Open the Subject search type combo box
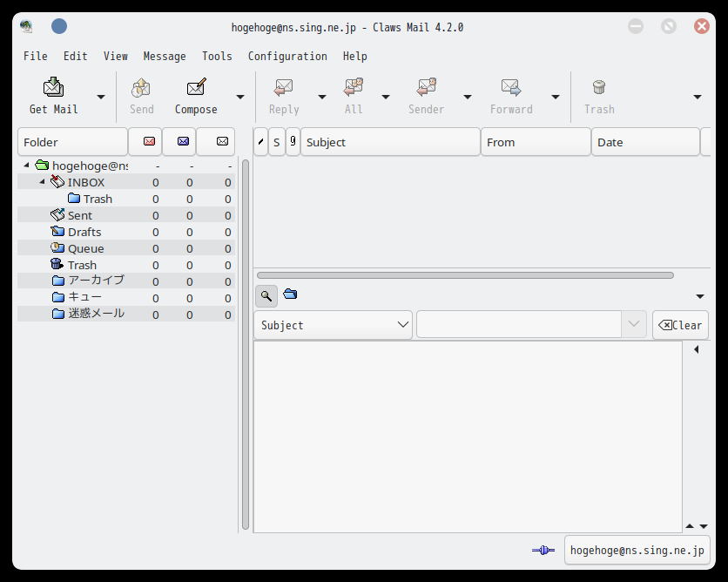728x582 pixels. tap(333, 325)
